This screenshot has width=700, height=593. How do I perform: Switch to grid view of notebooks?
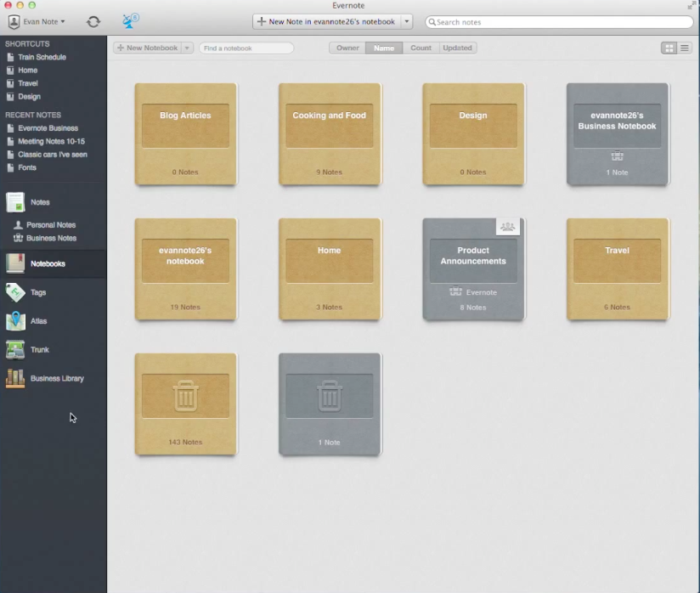pyautogui.click(x=669, y=48)
